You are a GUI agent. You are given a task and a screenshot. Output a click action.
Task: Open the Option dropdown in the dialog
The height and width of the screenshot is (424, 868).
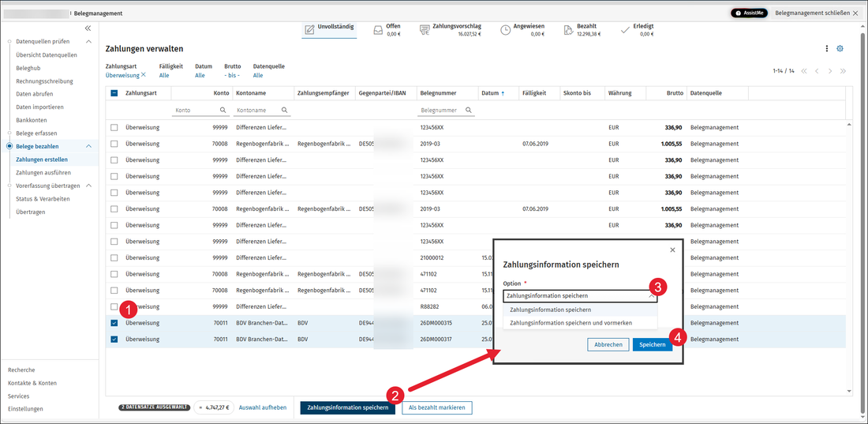tap(580, 296)
